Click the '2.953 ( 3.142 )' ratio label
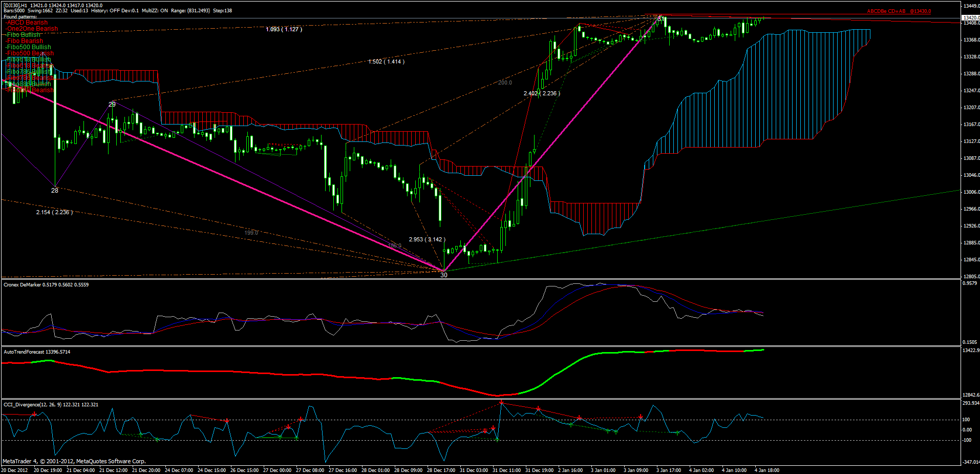This screenshot has height=474, width=980. point(427,239)
